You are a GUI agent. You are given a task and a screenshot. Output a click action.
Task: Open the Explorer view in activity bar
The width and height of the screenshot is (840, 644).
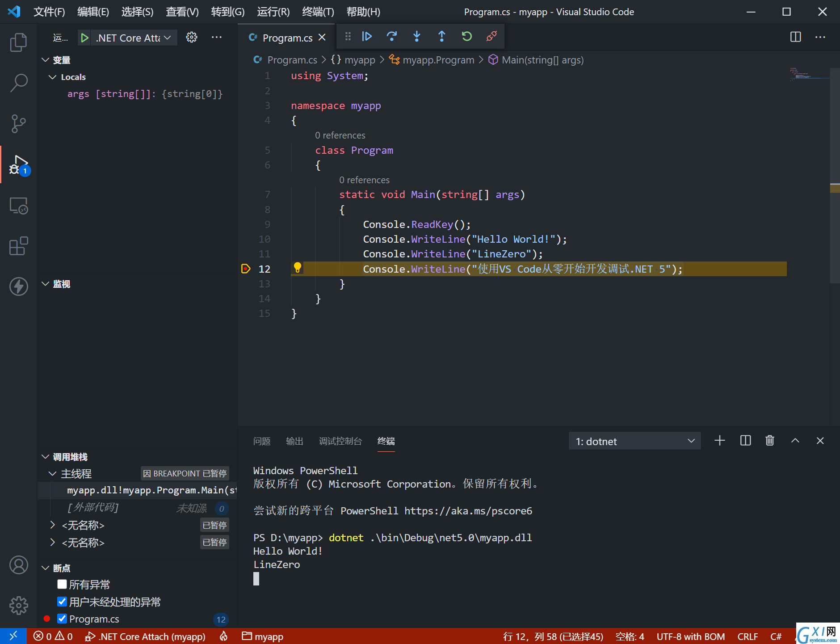click(x=18, y=42)
